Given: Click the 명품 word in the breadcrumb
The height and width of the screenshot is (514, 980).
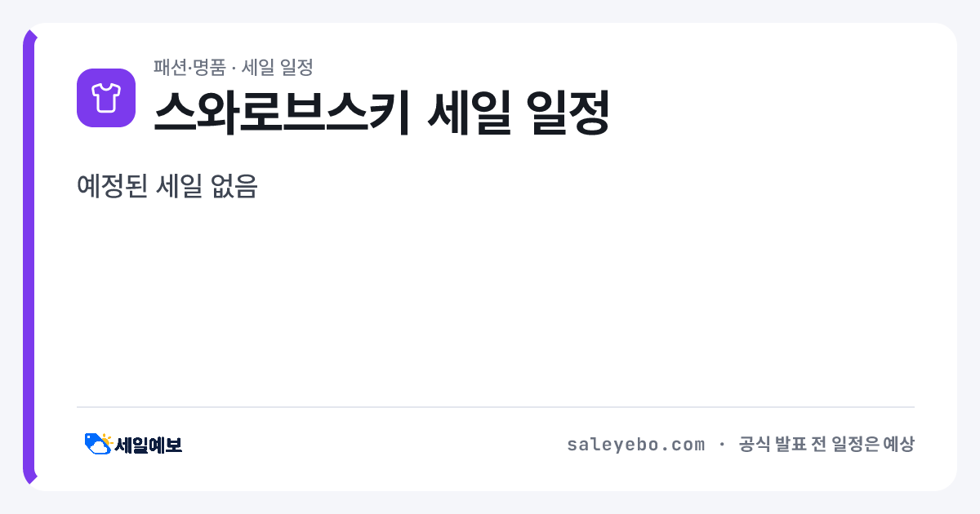Looking at the screenshot, I should tap(210, 67).
